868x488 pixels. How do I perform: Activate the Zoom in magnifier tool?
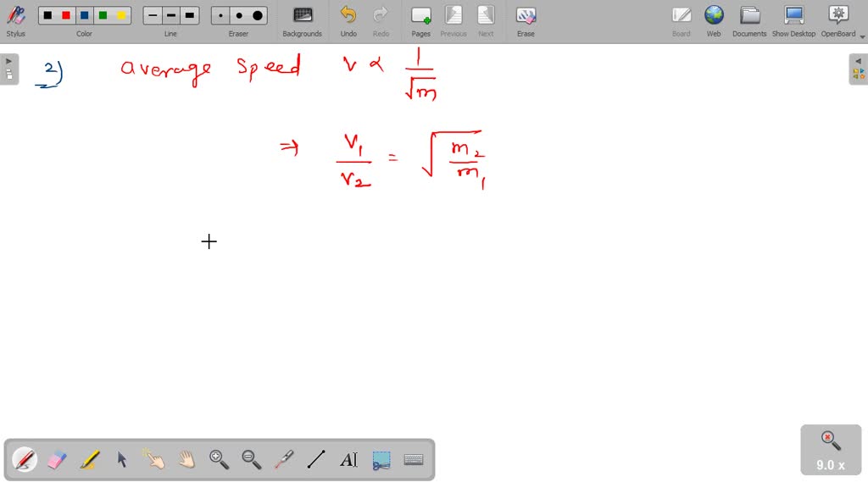click(x=219, y=459)
